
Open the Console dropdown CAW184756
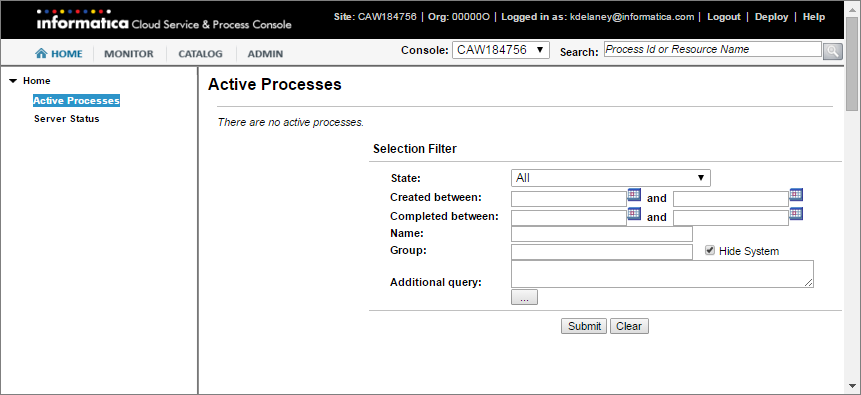coord(501,50)
